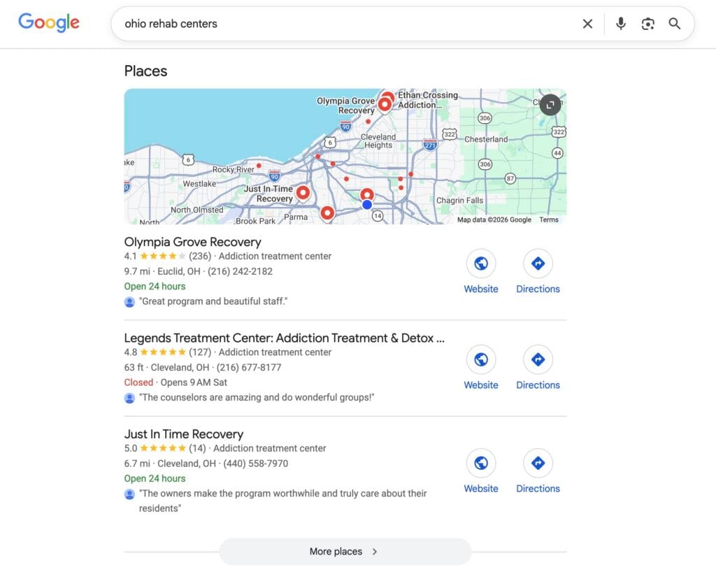Click the 'Map data ©2026 Google' text
The image size is (716, 588).
point(494,220)
